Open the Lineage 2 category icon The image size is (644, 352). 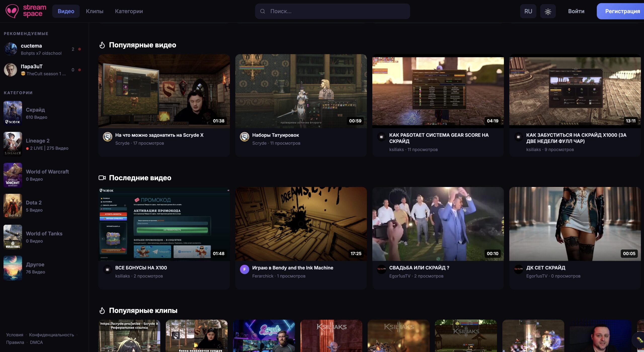point(13,144)
